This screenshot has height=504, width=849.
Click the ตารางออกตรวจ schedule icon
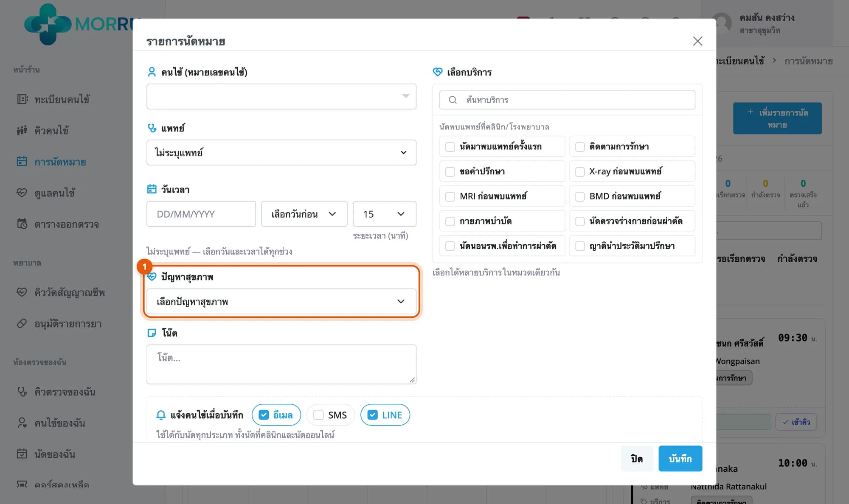click(22, 224)
